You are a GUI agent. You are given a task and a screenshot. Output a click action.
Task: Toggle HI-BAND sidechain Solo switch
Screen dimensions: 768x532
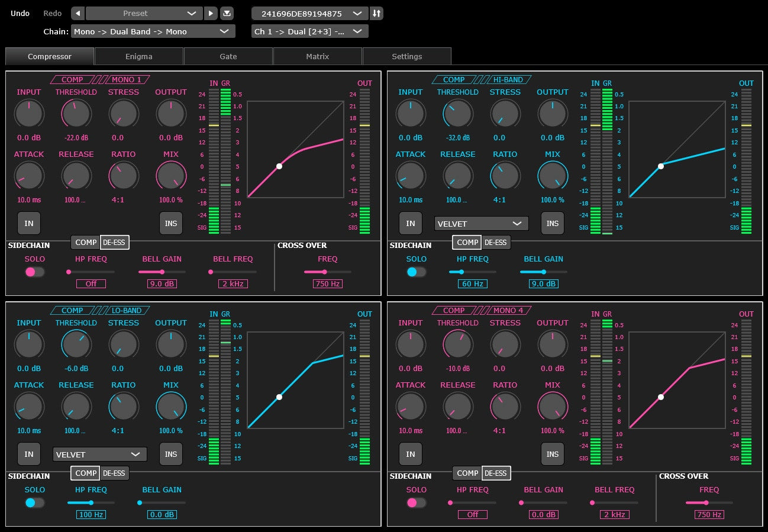[416, 272]
